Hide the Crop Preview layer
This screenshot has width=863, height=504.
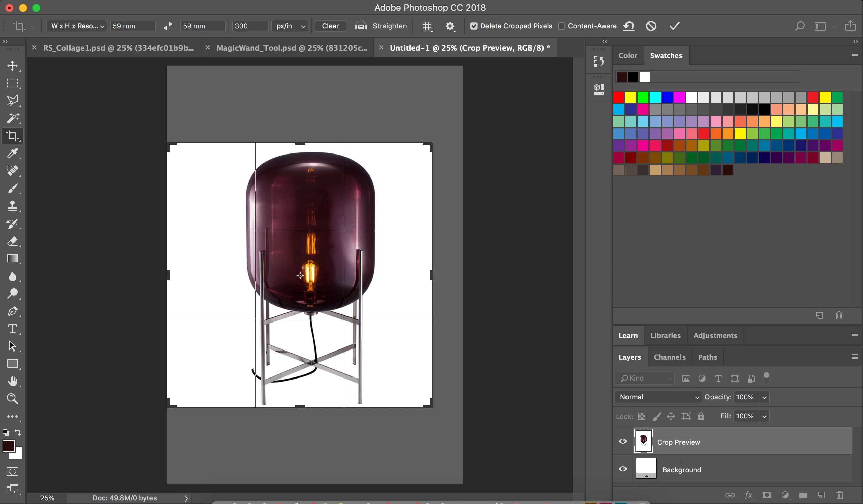coord(623,441)
